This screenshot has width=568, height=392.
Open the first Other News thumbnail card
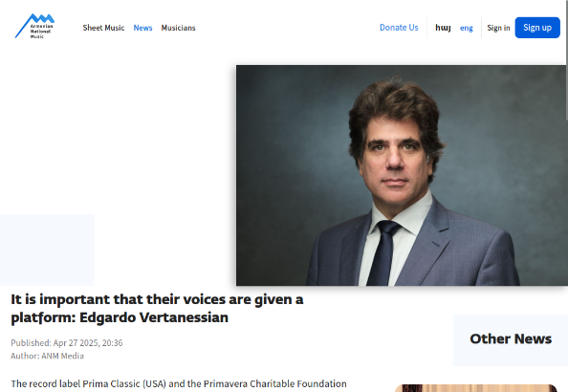tap(475, 388)
